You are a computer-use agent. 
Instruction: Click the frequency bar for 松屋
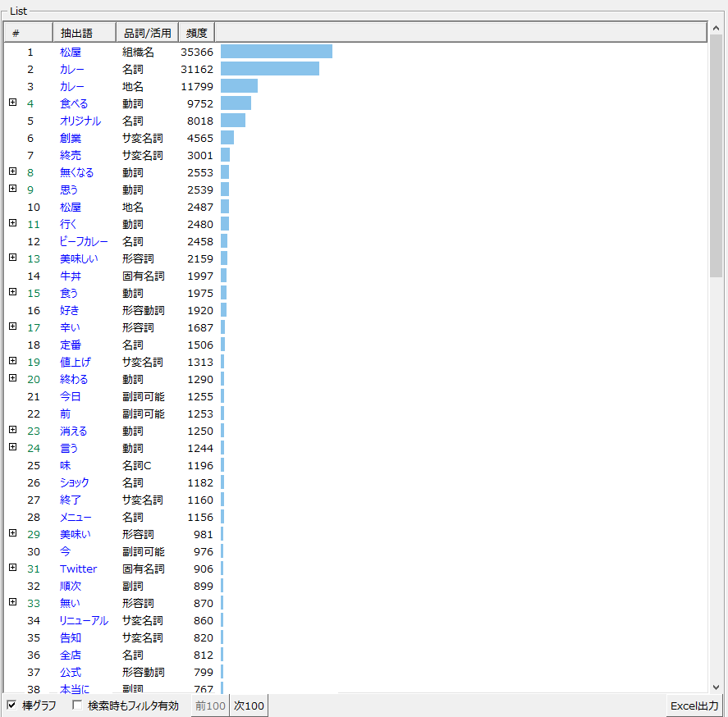[276, 52]
